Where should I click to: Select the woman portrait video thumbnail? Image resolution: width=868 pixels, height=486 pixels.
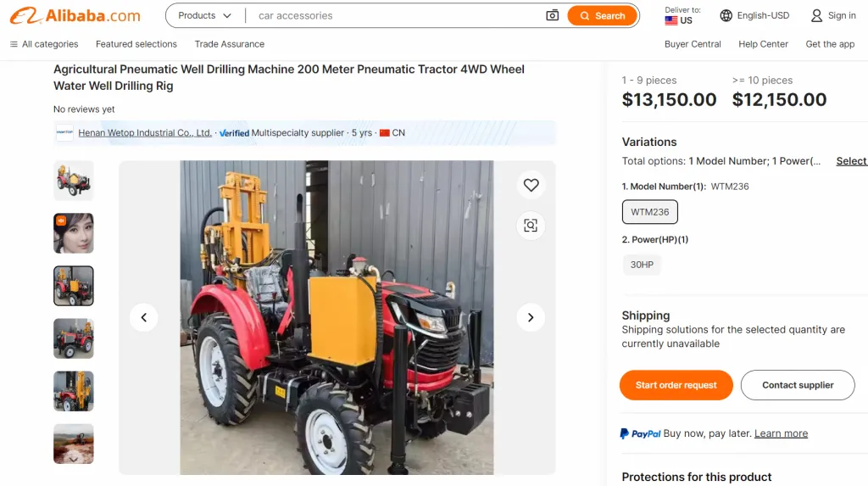[74, 233]
